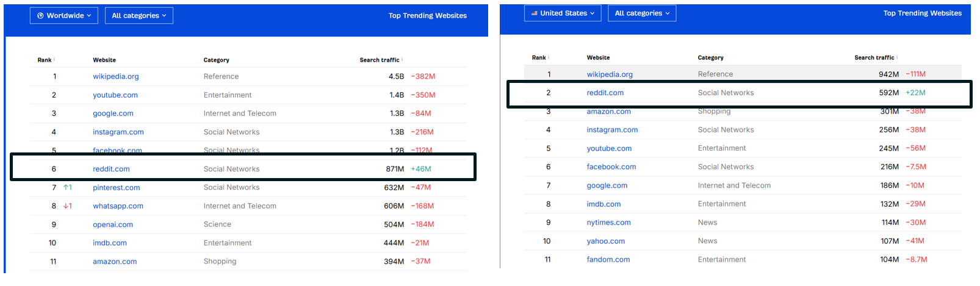Open amazon.com in the Worldwide table
This screenshot has height=286, width=980.
115,262
